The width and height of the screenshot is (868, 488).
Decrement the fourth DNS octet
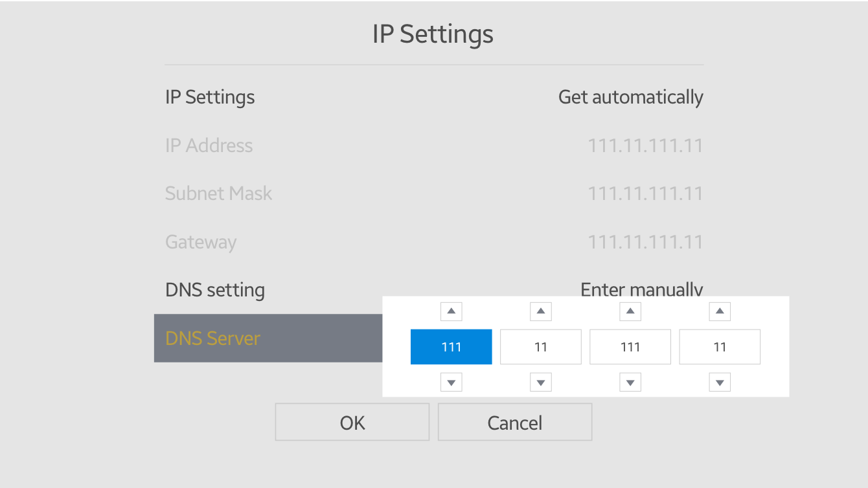click(720, 383)
